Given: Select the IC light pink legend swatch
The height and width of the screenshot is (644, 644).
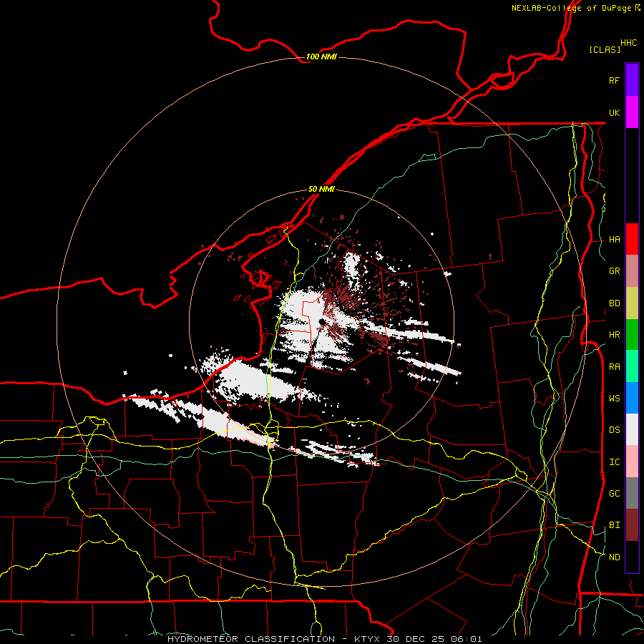Looking at the screenshot, I should 632,462.
